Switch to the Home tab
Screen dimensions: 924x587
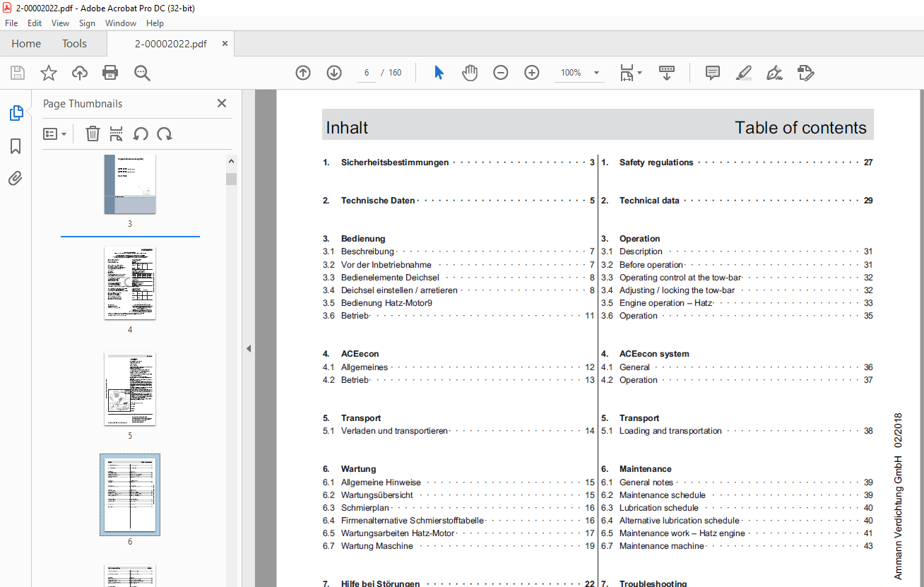point(26,44)
